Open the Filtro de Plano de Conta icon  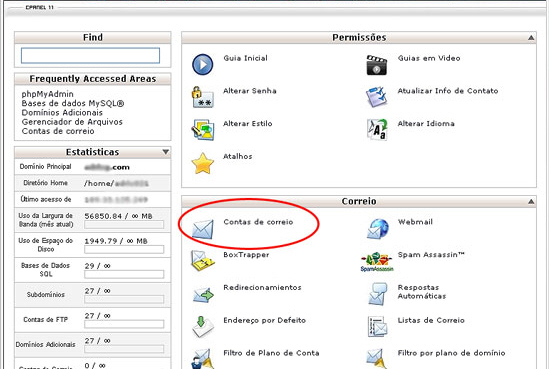[x=203, y=358]
